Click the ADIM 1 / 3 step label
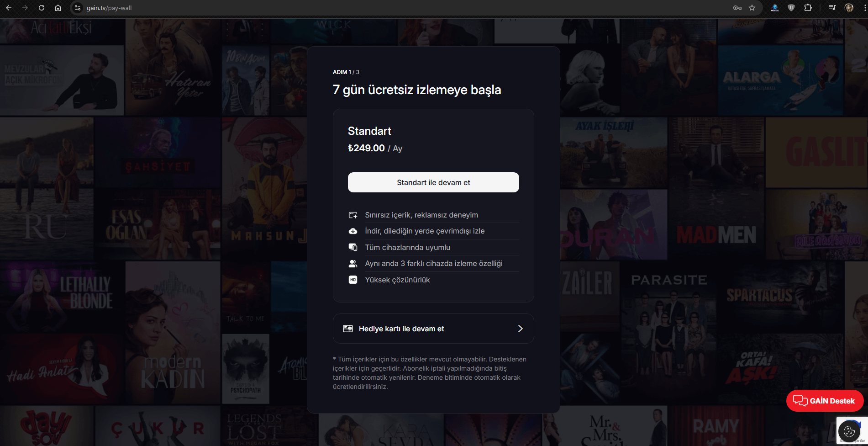Image resolution: width=868 pixels, height=446 pixels. 346,72
